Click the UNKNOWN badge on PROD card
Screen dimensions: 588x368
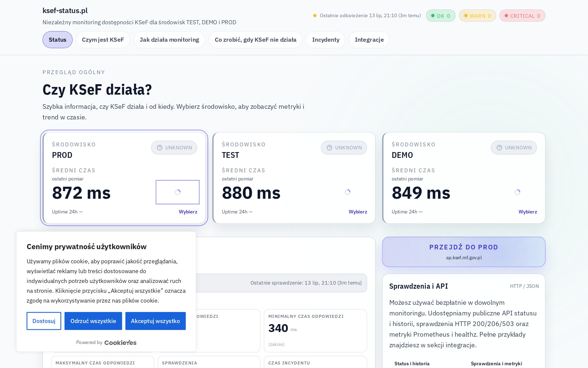point(174,147)
